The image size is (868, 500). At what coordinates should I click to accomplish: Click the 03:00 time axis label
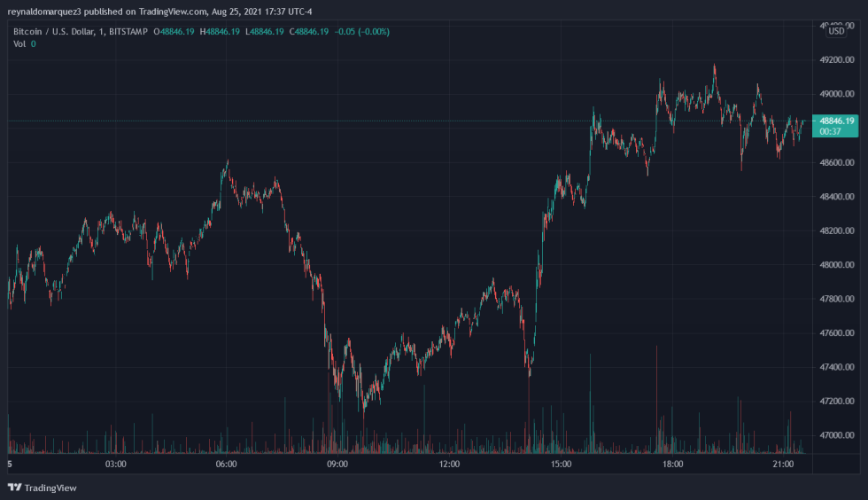(x=116, y=464)
